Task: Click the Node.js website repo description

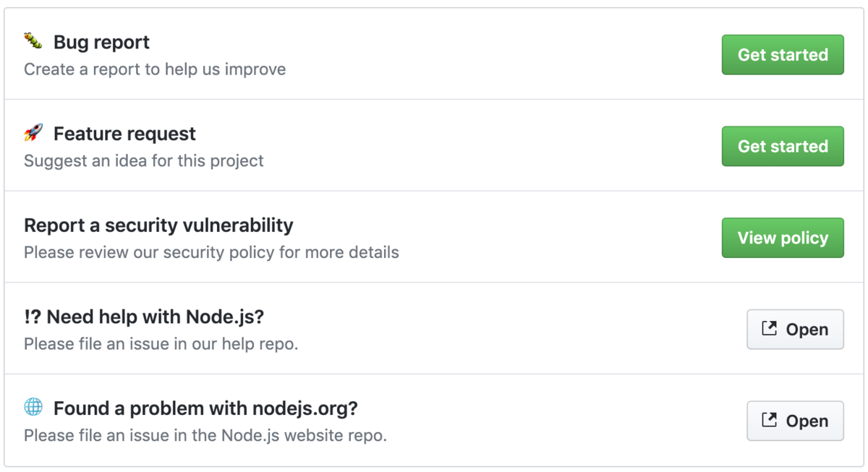Action: point(205,436)
